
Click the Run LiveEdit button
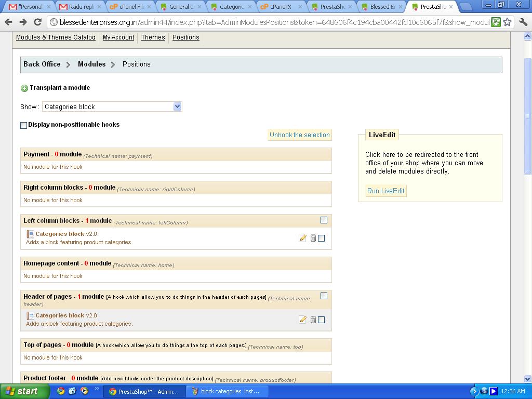(x=386, y=191)
